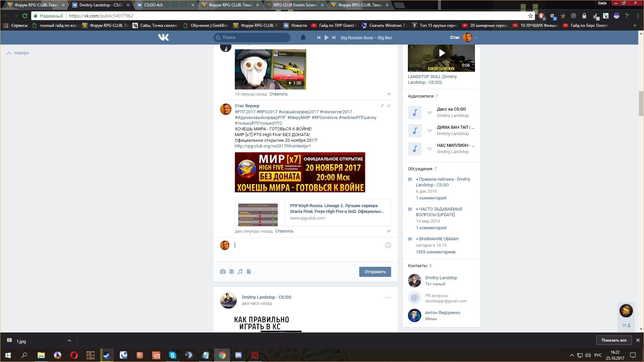Screen dimensions: 644x362
Task: Edit the Стас Вернер comment with pencil icon
Action: point(382,106)
